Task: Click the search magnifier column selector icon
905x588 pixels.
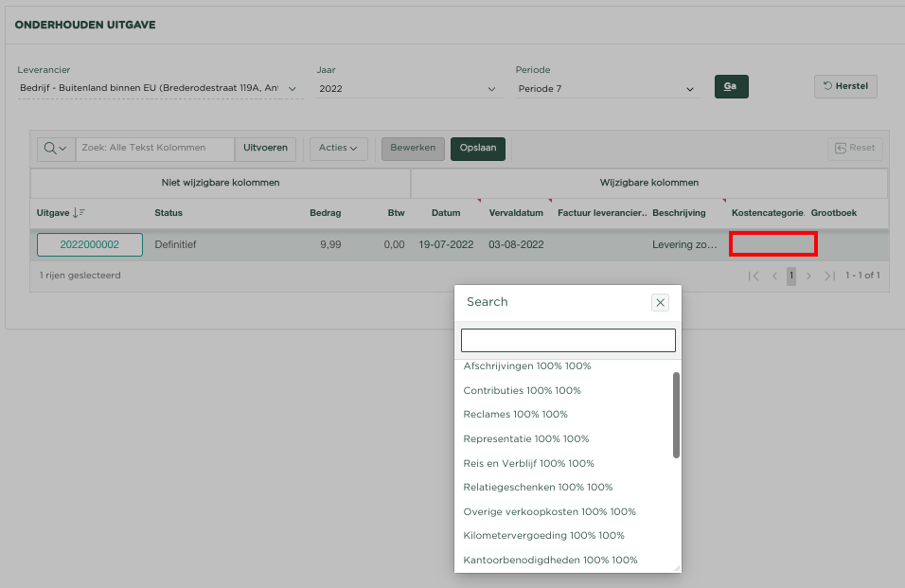Action: point(55,149)
